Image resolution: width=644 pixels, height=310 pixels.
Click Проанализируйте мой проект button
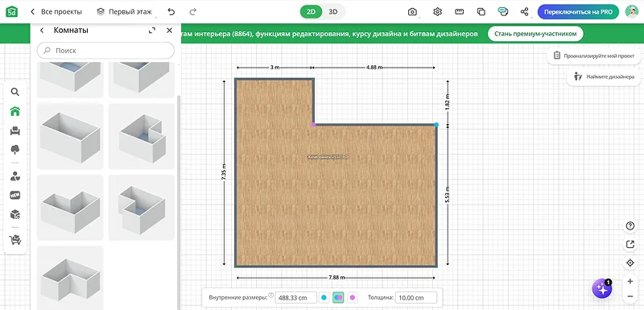click(x=593, y=55)
